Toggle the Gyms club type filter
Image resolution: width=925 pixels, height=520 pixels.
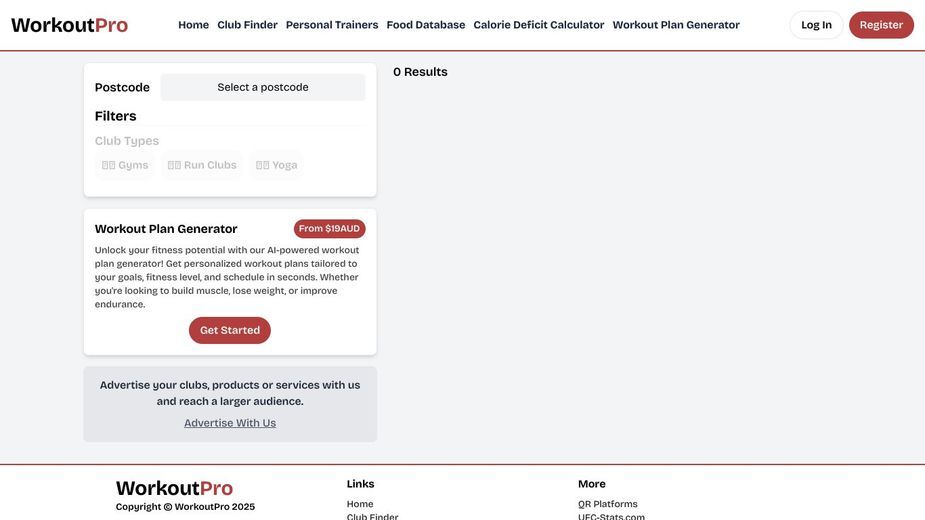125,165
